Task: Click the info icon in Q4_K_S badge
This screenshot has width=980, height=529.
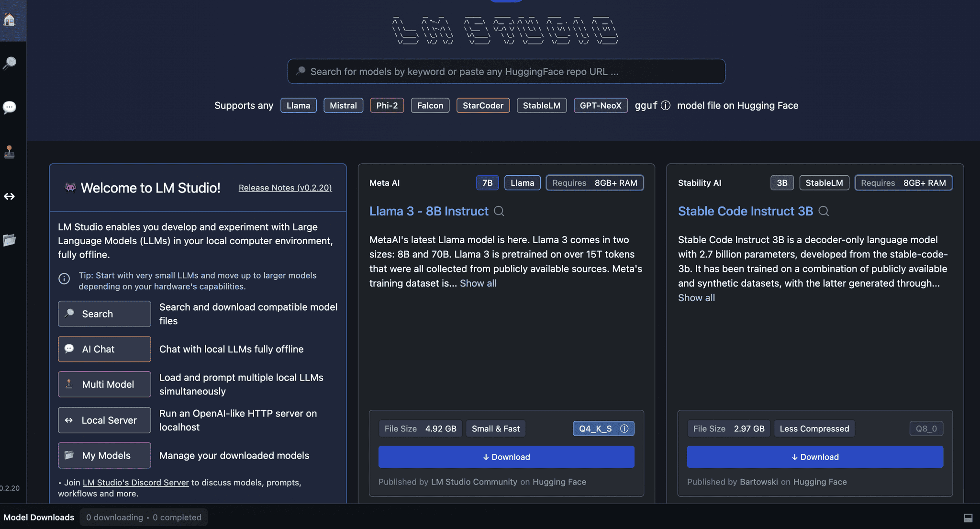Action: pyautogui.click(x=624, y=428)
